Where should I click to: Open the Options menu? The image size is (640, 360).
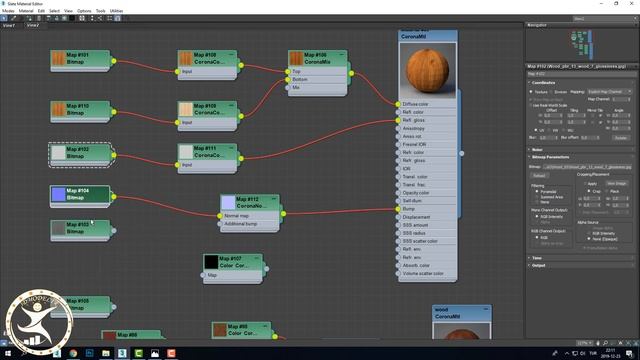[84, 11]
